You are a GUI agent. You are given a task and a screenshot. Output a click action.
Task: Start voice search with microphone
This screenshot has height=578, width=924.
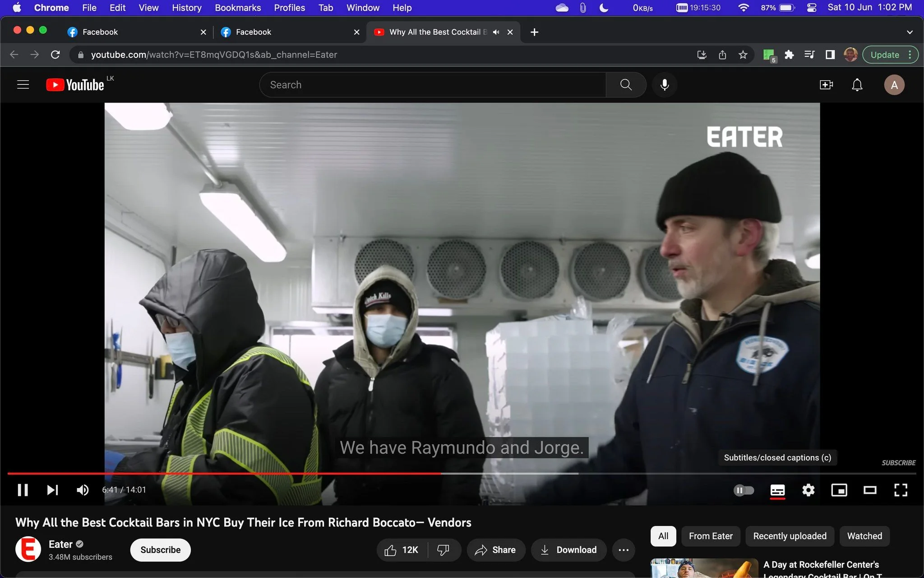[x=664, y=85]
